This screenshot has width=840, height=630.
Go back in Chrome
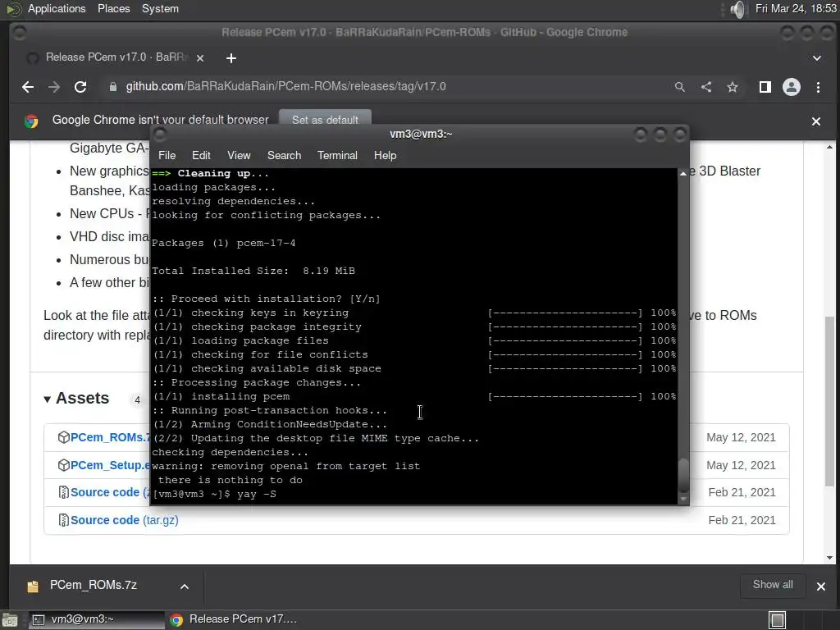[28, 87]
